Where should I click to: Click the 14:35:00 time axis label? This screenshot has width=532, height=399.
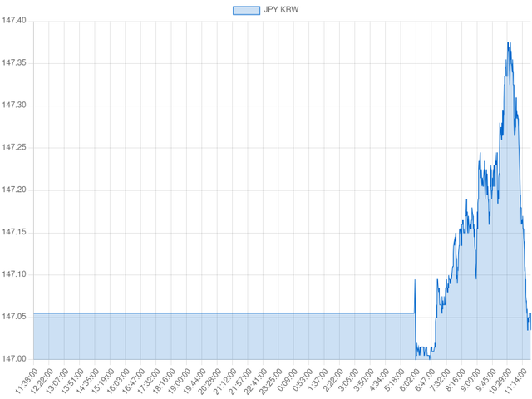point(86,381)
